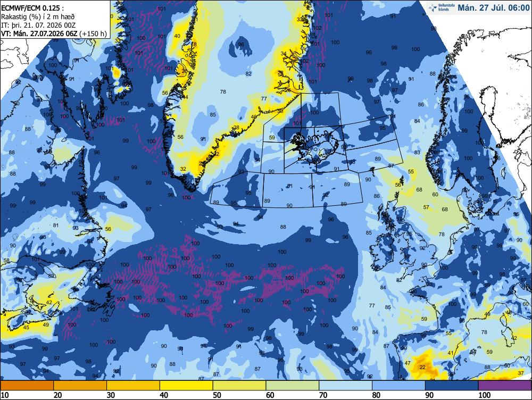
Task: Click the 'Mán. 27 Júl. 06:00' timestamp
Action: tap(494, 8)
